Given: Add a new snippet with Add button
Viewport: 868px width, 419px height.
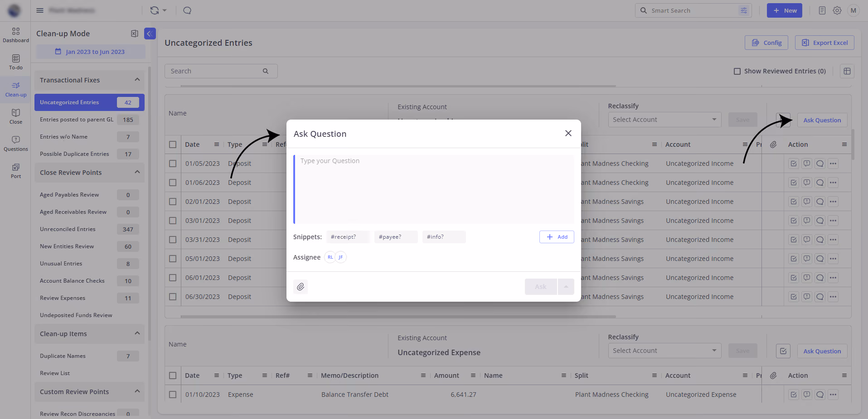Looking at the screenshot, I should click(557, 237).
